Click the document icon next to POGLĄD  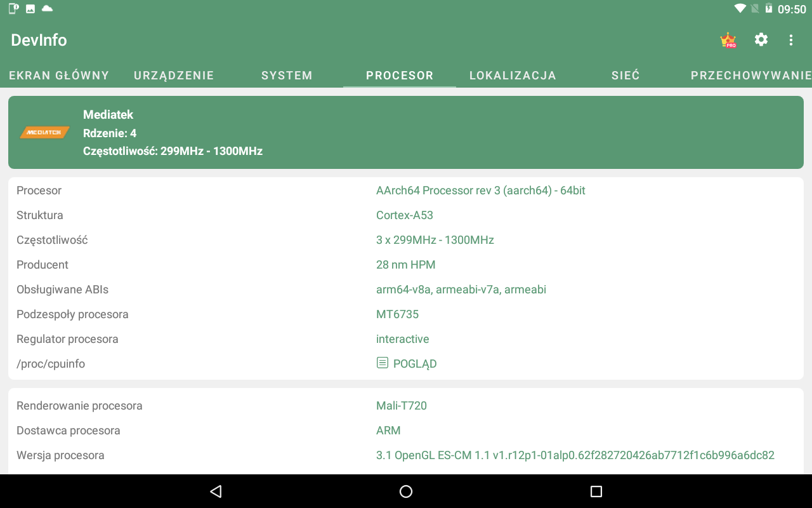(382, 362)
